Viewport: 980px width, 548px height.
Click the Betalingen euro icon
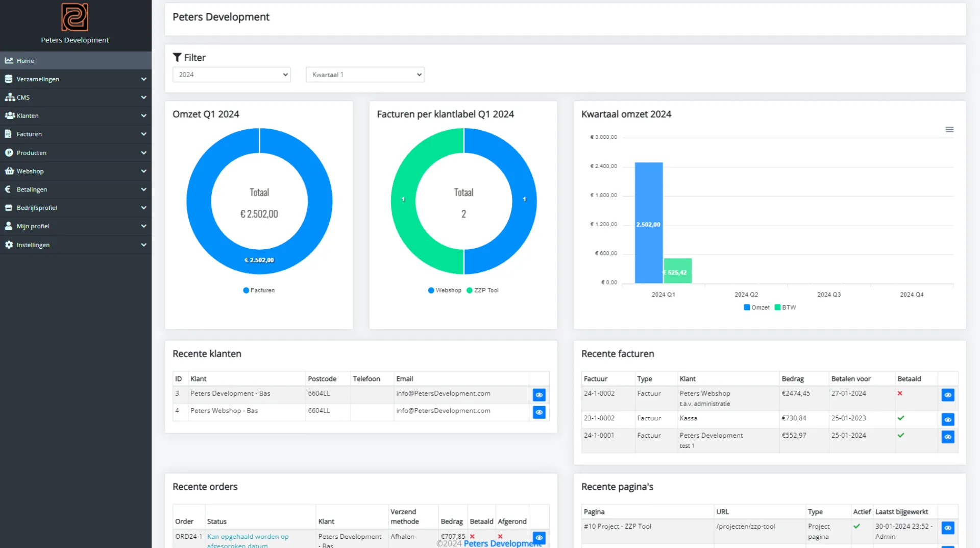8,189
